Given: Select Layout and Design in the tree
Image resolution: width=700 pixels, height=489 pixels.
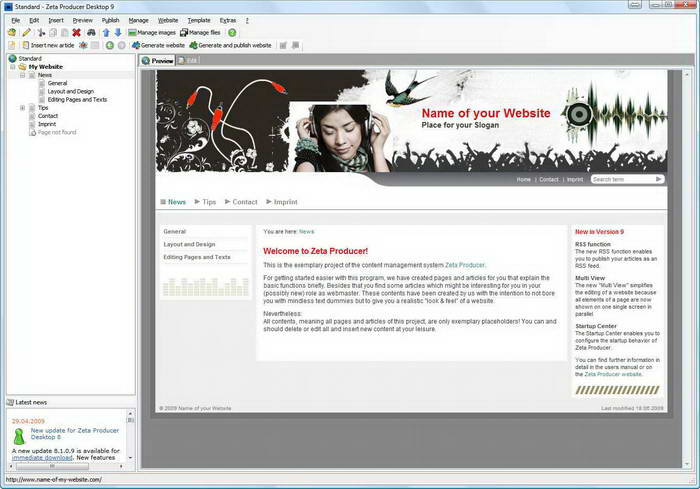Looking at the screenshot, I should 71,91.
